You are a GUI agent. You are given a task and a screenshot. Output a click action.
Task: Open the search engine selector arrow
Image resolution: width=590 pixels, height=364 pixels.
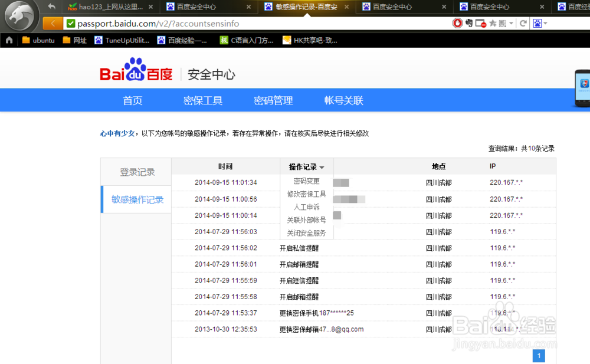[545, 24]
